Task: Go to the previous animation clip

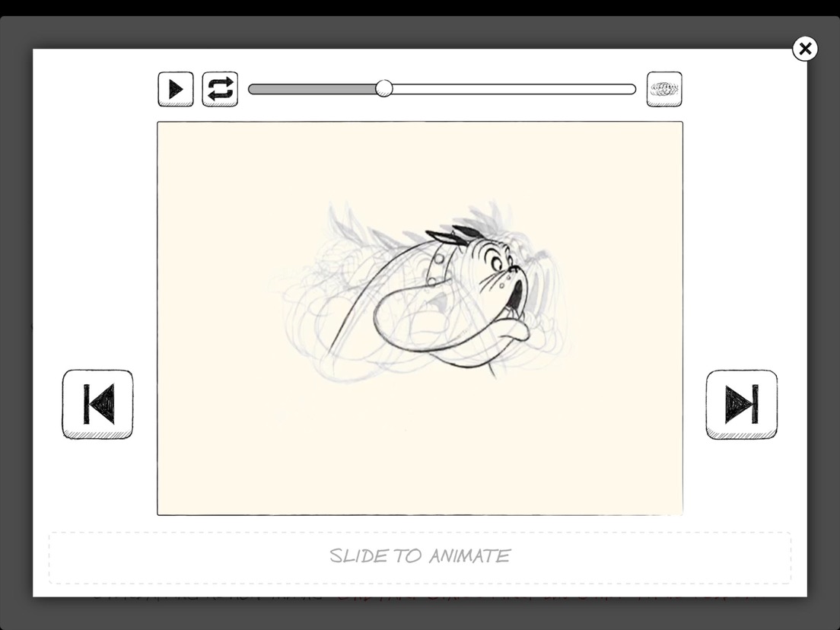Action: pyautogui.click(x=97, y=405)
